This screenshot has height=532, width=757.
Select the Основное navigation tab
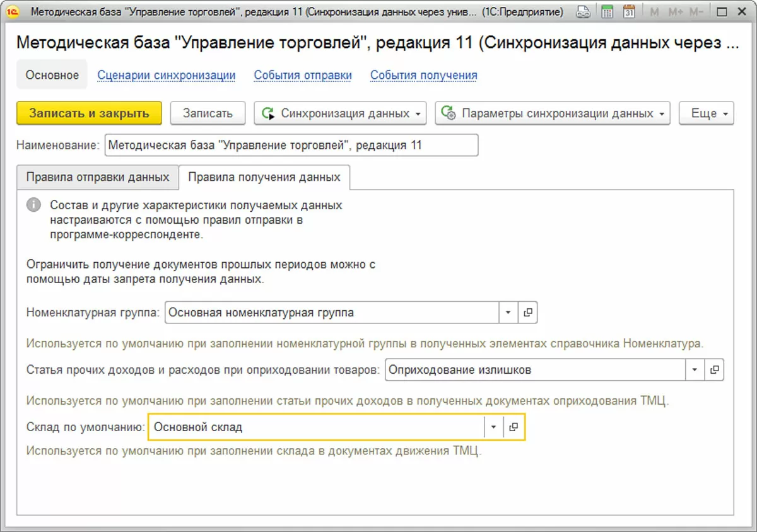(x=52, y=75)
